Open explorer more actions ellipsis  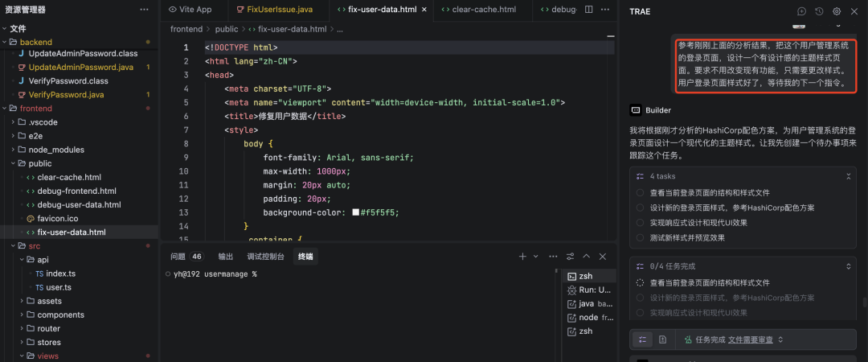pyautogui.click(x=144, y=10)
